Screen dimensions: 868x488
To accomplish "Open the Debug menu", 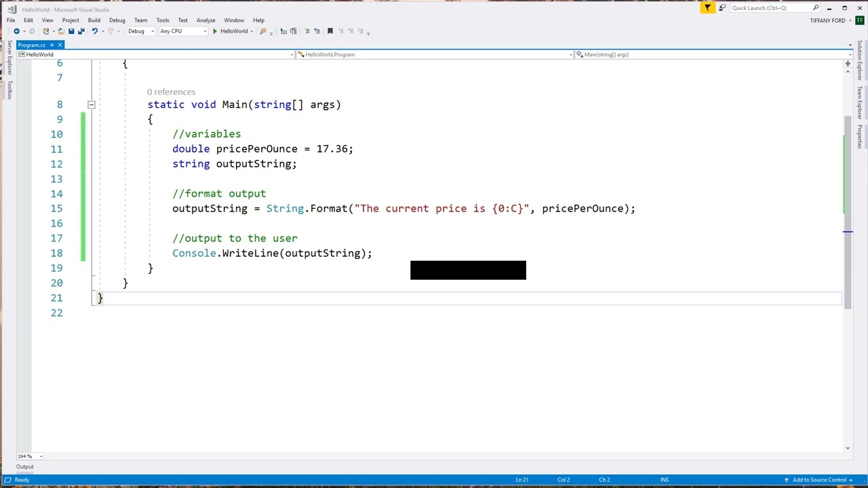I will click(117, 20).
